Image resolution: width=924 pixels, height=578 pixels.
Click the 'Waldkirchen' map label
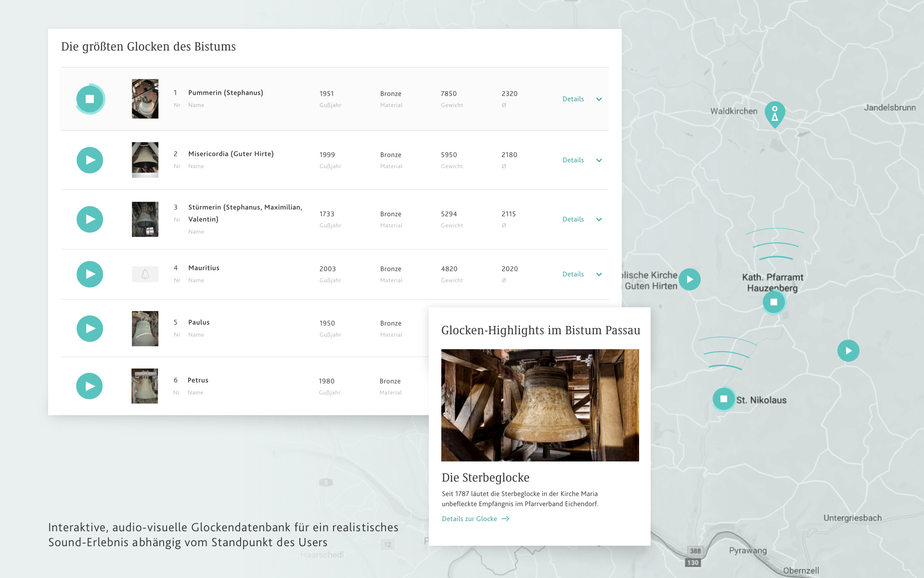click(x=734, y=111)
